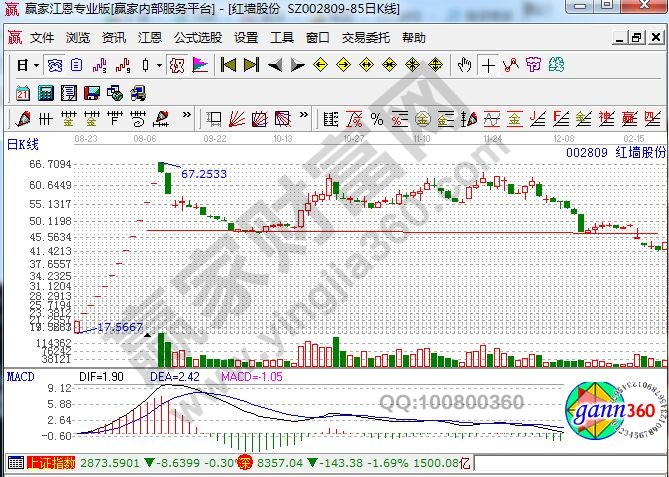Click the percent sign tool icon
The height and width of the screenshot is (477, 669).
pos(377,119)
